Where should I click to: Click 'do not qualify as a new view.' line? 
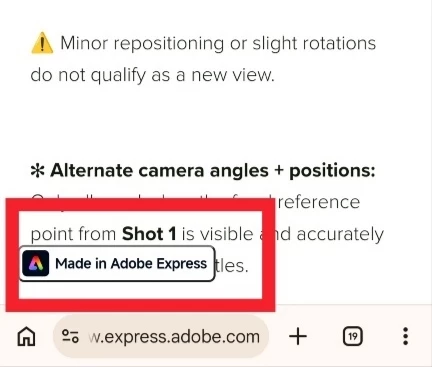152,75
